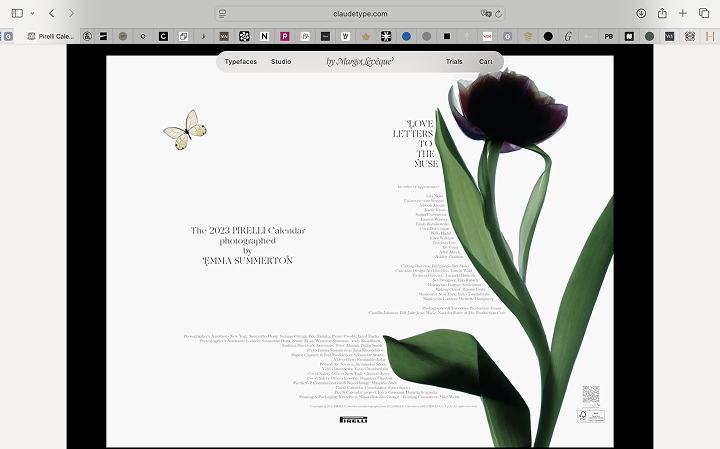Open Typefaces in the site navigation

tap(241, 62)
